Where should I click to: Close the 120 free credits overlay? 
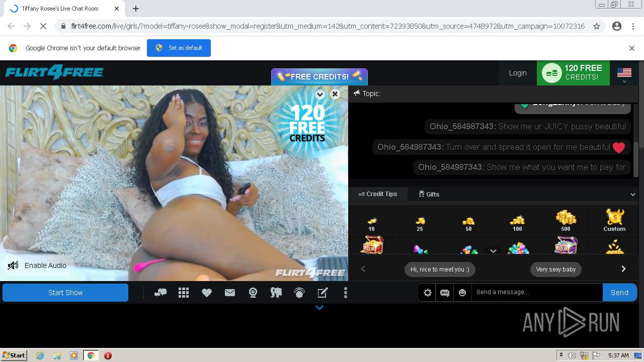335,94
